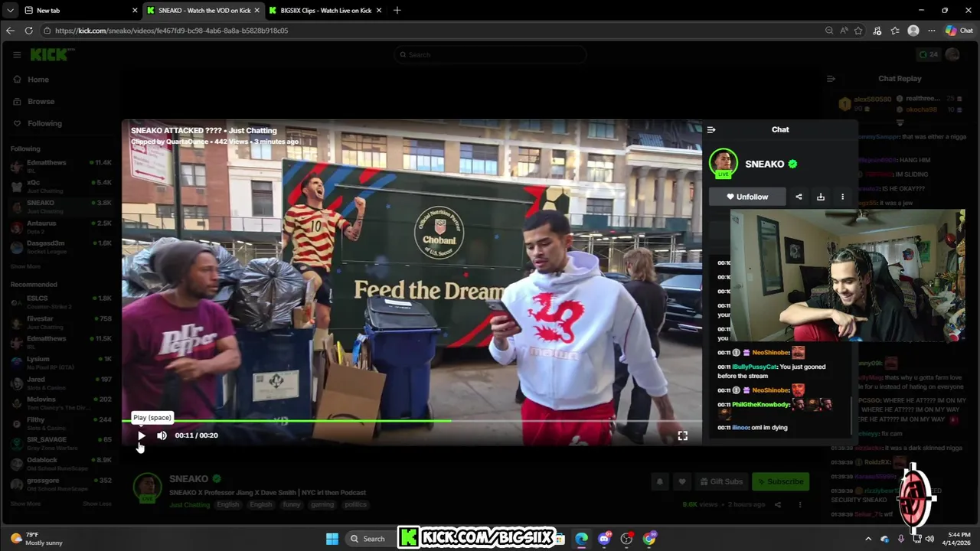
Task: Show hidden system tray icons
Action: [868, 539]
